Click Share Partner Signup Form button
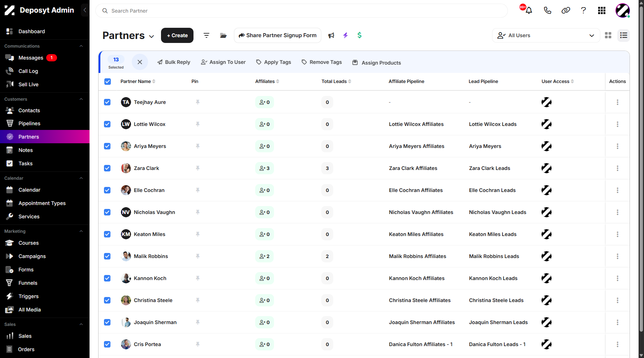 [x=278, y=35]
